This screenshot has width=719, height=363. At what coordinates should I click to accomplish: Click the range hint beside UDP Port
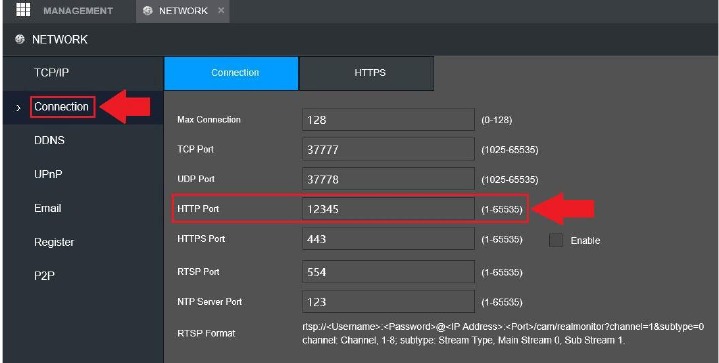[509, 180]
